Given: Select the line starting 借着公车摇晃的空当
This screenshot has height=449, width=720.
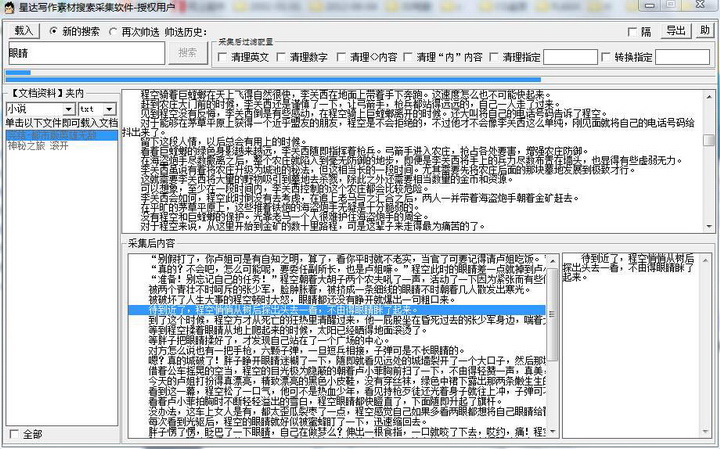Looking at the screenshot, I should (x=337, y=370).
